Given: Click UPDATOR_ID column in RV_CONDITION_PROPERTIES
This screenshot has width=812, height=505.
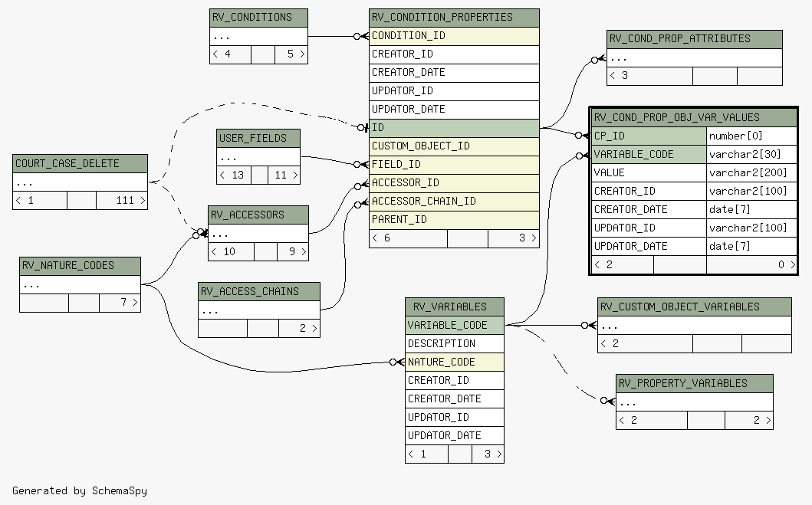Looking at the screenshot, I should point(454,91).
